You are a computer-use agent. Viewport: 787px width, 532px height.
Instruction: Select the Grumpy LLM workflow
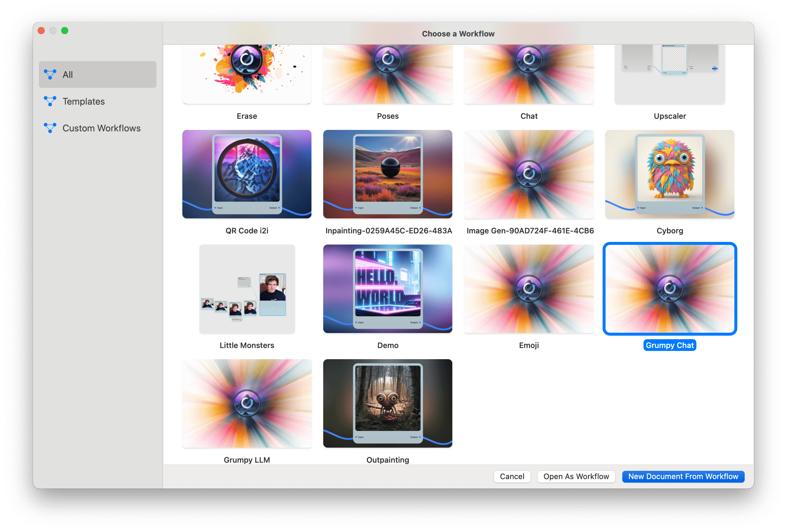click(x=246, y=403)
